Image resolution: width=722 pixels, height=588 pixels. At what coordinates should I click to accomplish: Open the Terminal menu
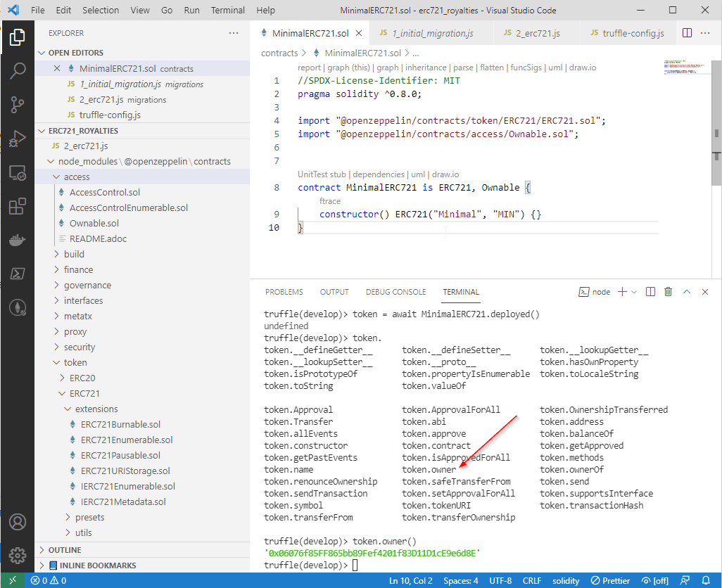click(x=227, y=10)
